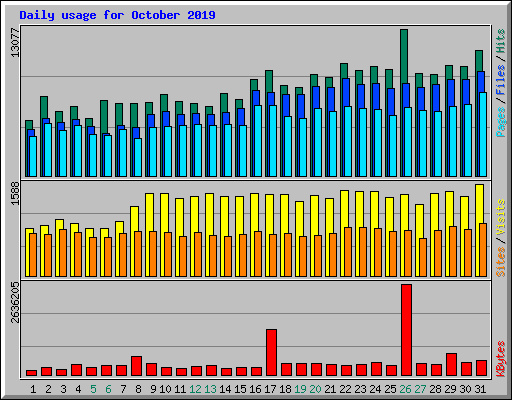The height and width of the screenshot is (400, 512).
Task: Click day 26 weekend label
Action: 405,389
